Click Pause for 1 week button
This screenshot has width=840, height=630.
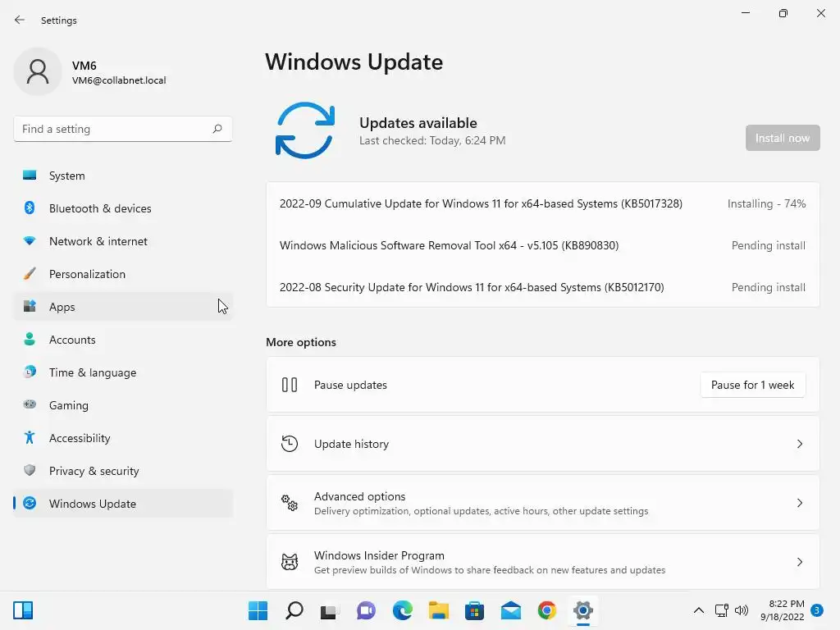[x=752, y=385]
